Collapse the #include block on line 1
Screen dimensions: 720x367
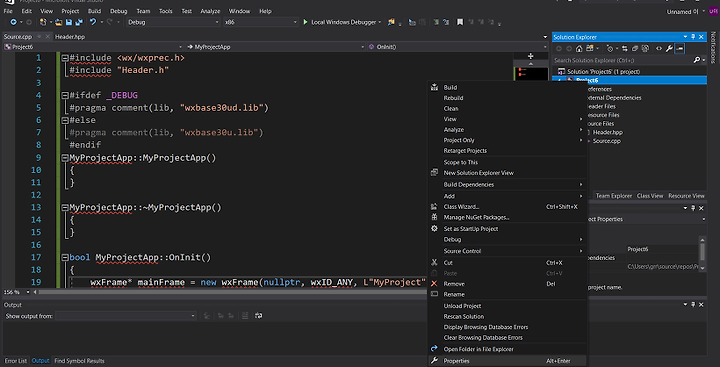[x=65, y=58]
